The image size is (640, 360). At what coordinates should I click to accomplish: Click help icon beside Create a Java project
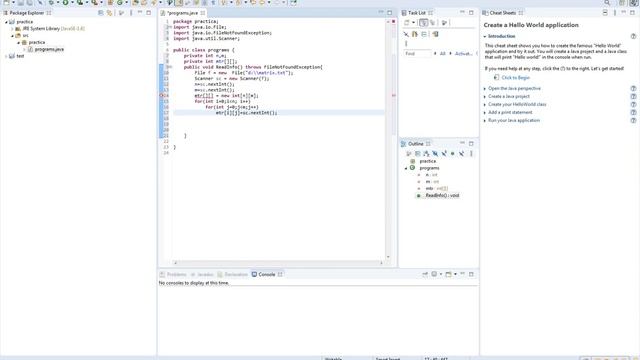point(633,97)
